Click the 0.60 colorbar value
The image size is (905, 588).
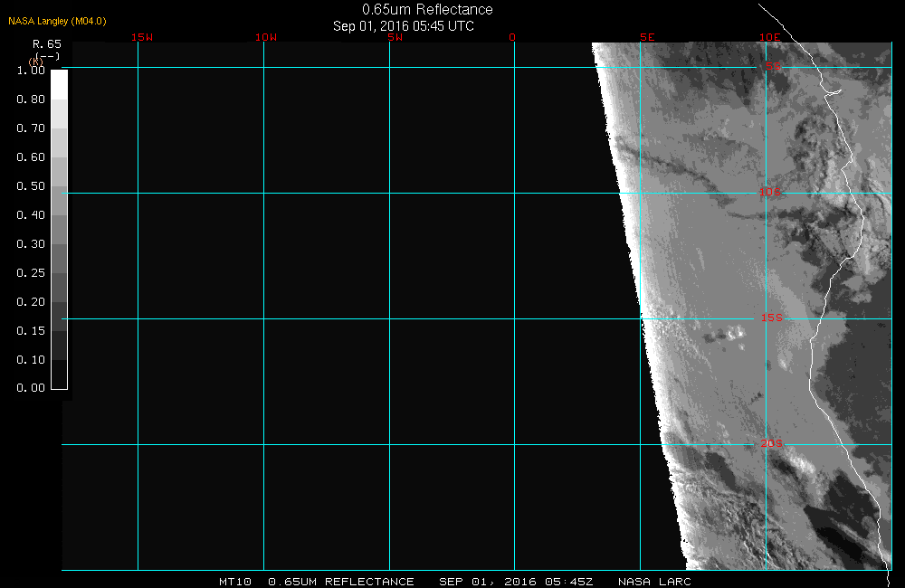(x=31, y=157)
